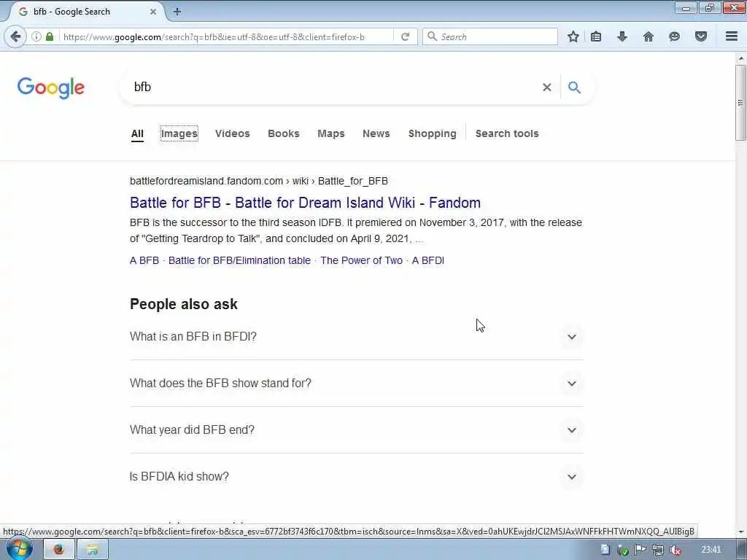Screen dimensions: 747x560
Task: Click the Google logo
Action: pos(51,88)
